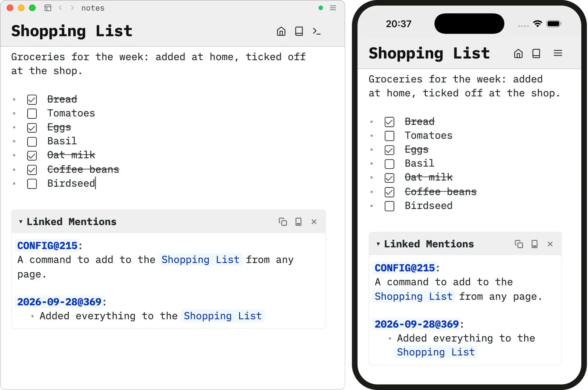588x390 pixels.
Task: Click struck-through 'Oat milk' text on desktop
Action: point(71,155)
